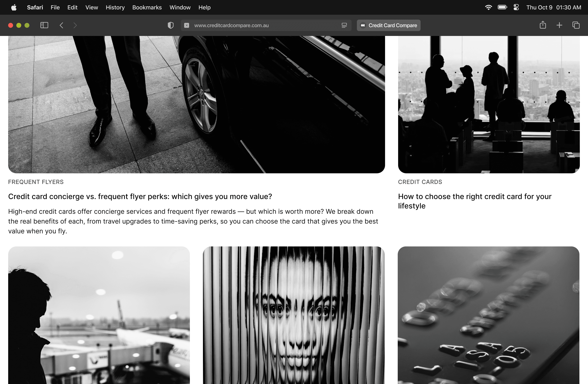Toggle the Safari sidebar
Screen dimensions: 588x384
click(44, 25)
